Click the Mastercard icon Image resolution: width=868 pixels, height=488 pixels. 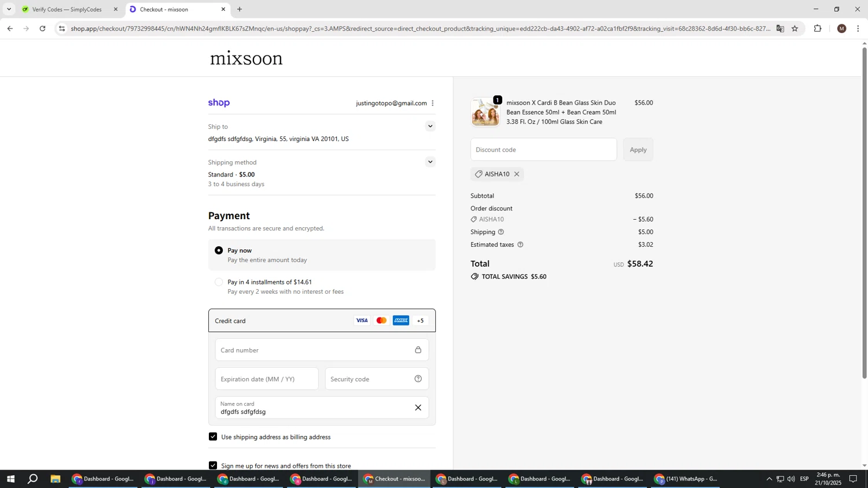(381, 320)
